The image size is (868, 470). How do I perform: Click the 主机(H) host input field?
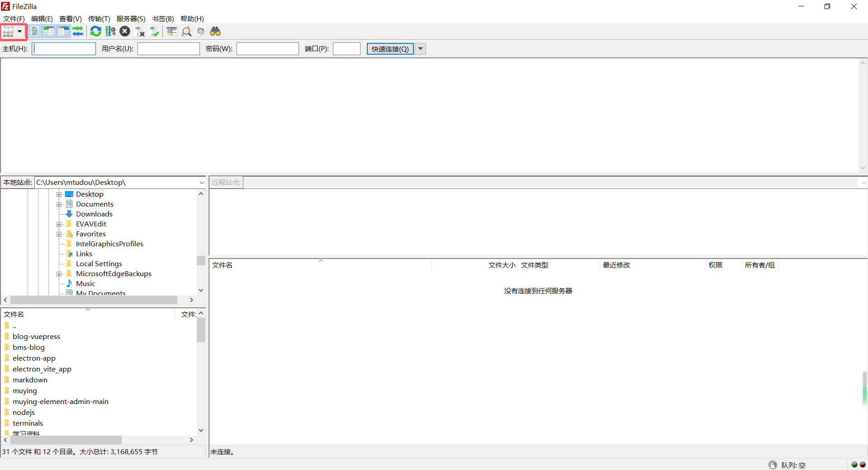64,49
